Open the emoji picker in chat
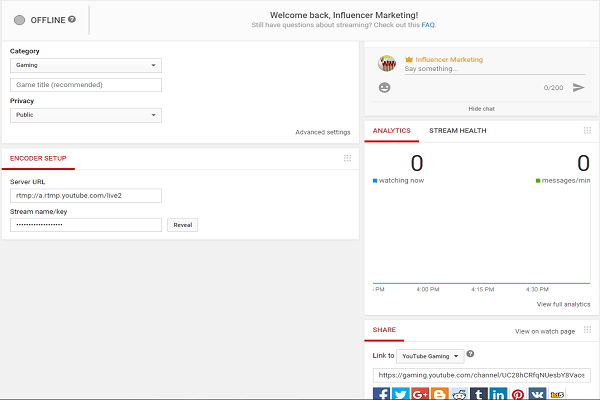 tap(384, 88)
